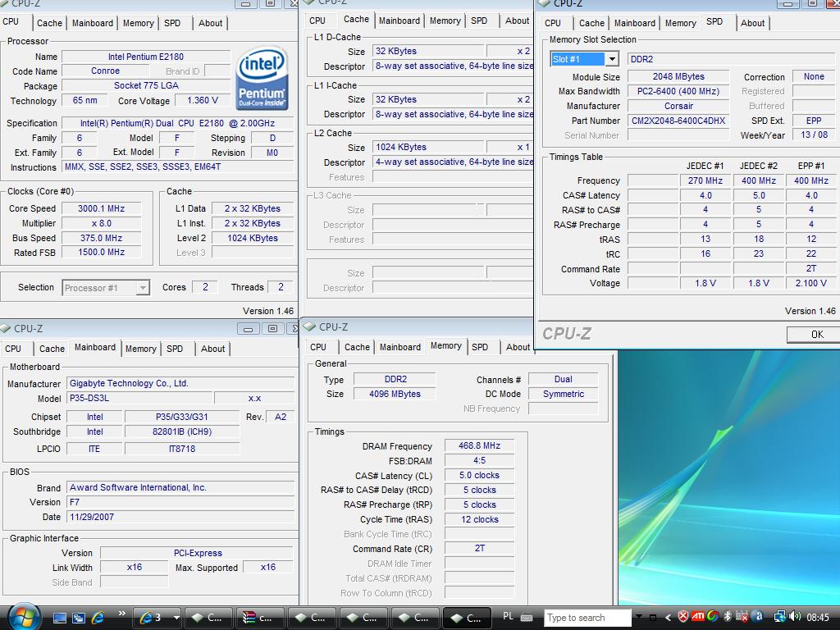Click the Rated FSB value 1500.0 MHz
Viewport: 840px width, 630px height.
(101, 253)
